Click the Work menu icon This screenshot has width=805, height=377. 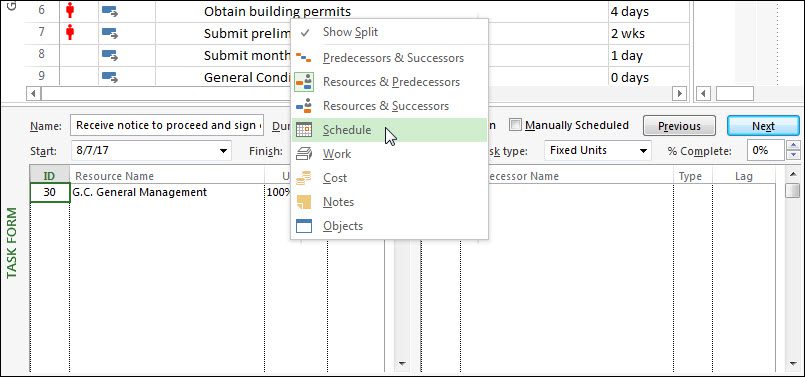(x=304, y=154)
